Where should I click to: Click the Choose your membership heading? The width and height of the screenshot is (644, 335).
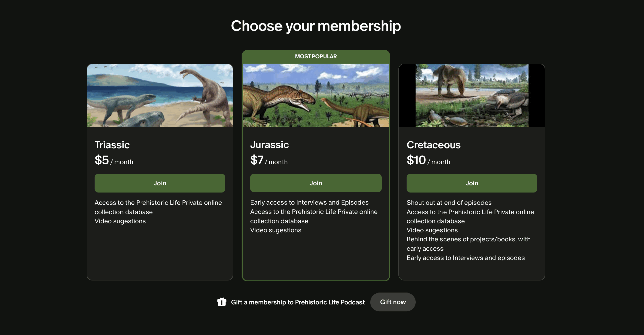coord(316,26)
